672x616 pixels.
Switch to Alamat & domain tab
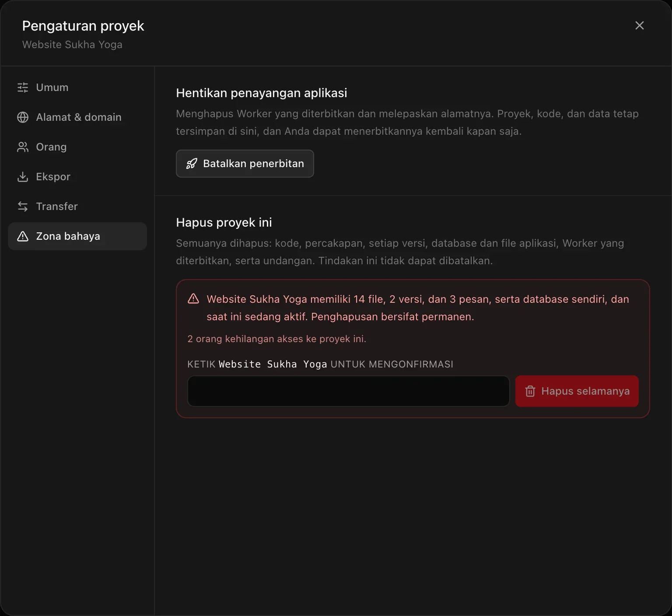(77, 117)
